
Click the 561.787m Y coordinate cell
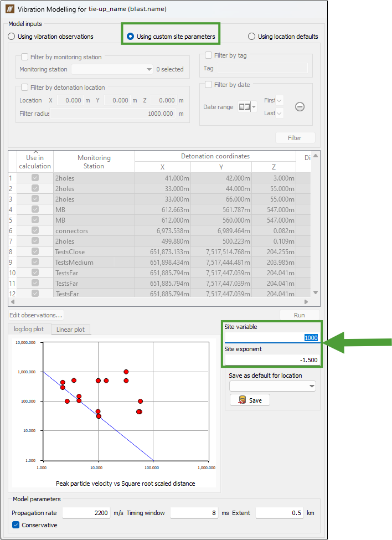[221, 210]
